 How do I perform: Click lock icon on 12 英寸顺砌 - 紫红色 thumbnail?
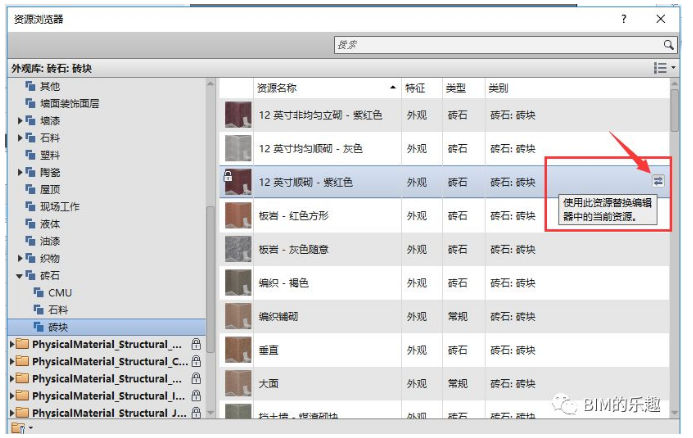coord(229,174)
